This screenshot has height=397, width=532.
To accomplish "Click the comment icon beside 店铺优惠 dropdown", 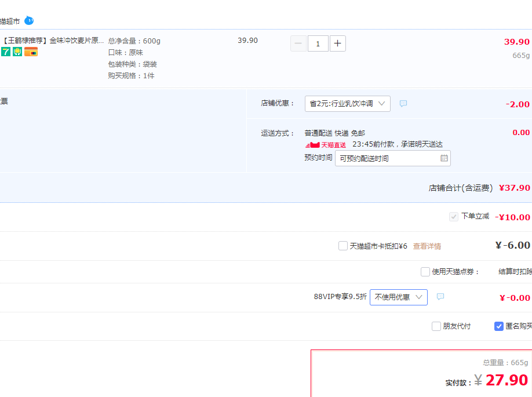I will (x=403, y=104).
